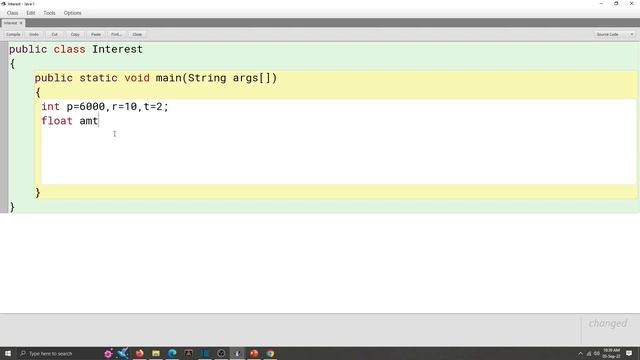640x360 pixels.
Task: Click the blue bird taskbar icon
Action: [123, 353]
